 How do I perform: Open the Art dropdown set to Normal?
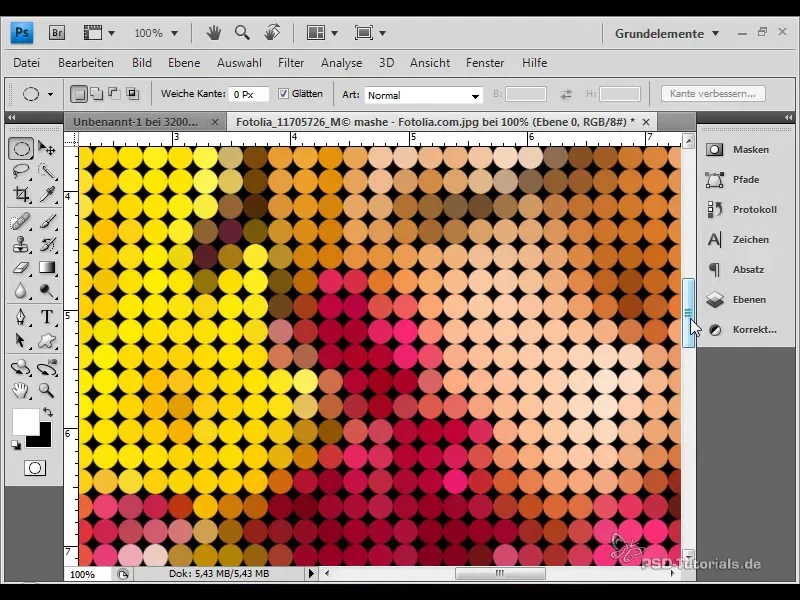[x=423, y=95]
